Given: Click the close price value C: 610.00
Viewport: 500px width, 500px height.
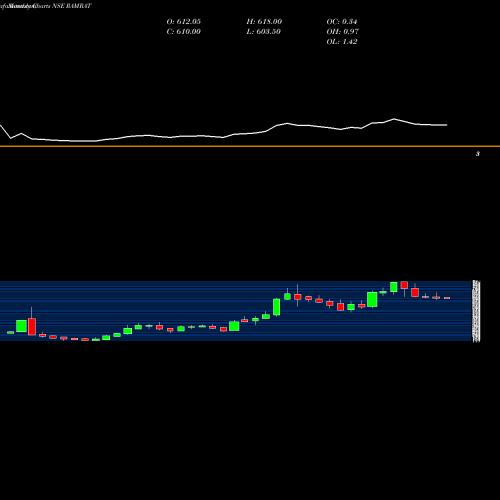Looking at the screenshot, I should coord(184,32).
